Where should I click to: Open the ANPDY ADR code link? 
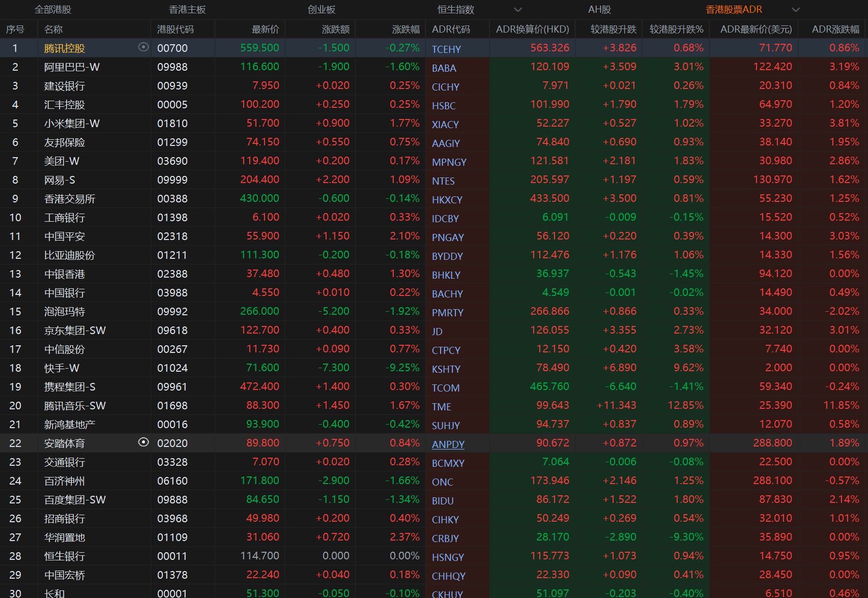coord(448,444)
